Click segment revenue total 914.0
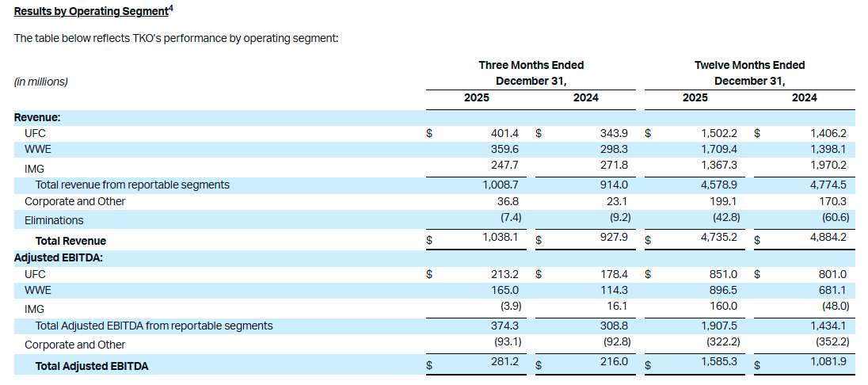Screen dimensions: 868x385 coord(615,185)
